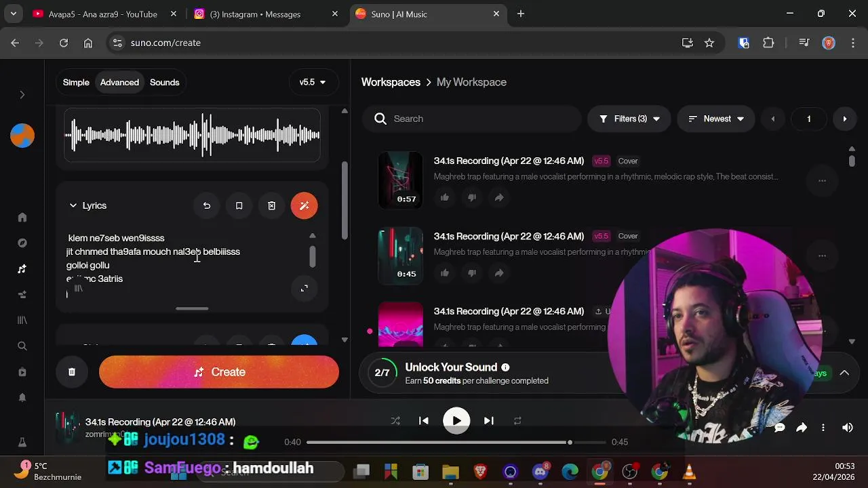Clear lyrics using the delete icon

[x=271, y=205]
